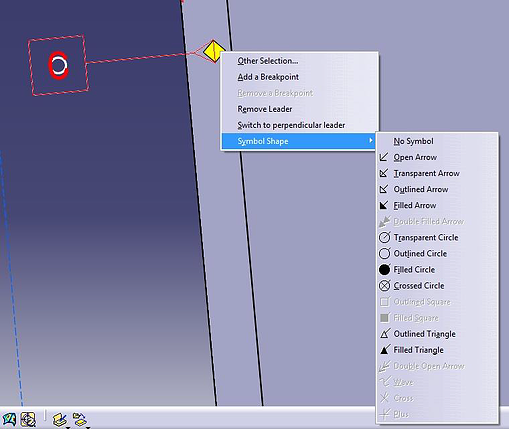The image size is (509, 429).
Task: Pick the Crossed Circle symbol icon
Action: pos(384,286)
